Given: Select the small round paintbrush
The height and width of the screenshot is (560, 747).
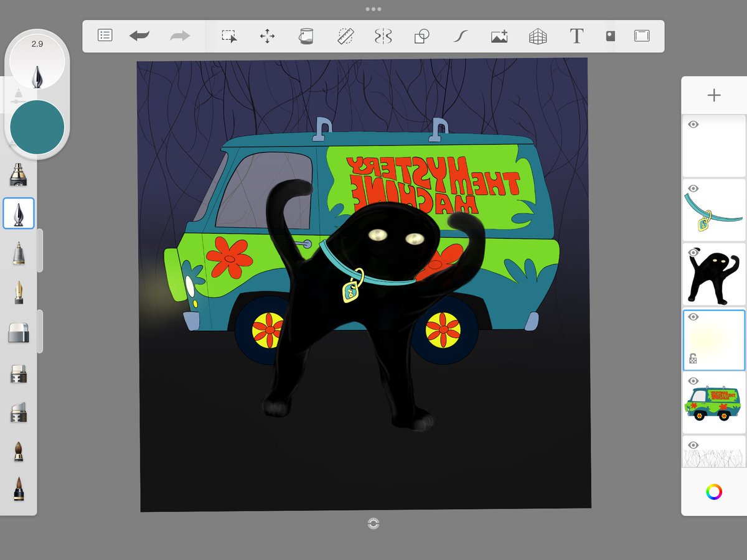Looking at the screenshot, I should tap(19, 451).
